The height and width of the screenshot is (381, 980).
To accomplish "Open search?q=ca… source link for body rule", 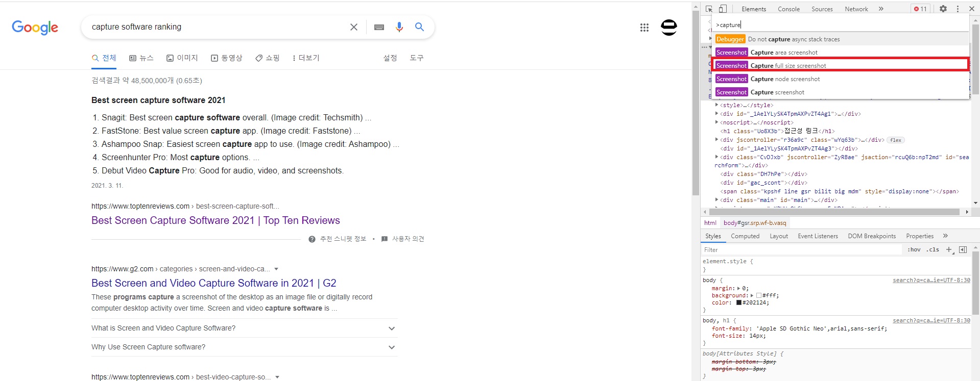I will (x=931, y=280).
